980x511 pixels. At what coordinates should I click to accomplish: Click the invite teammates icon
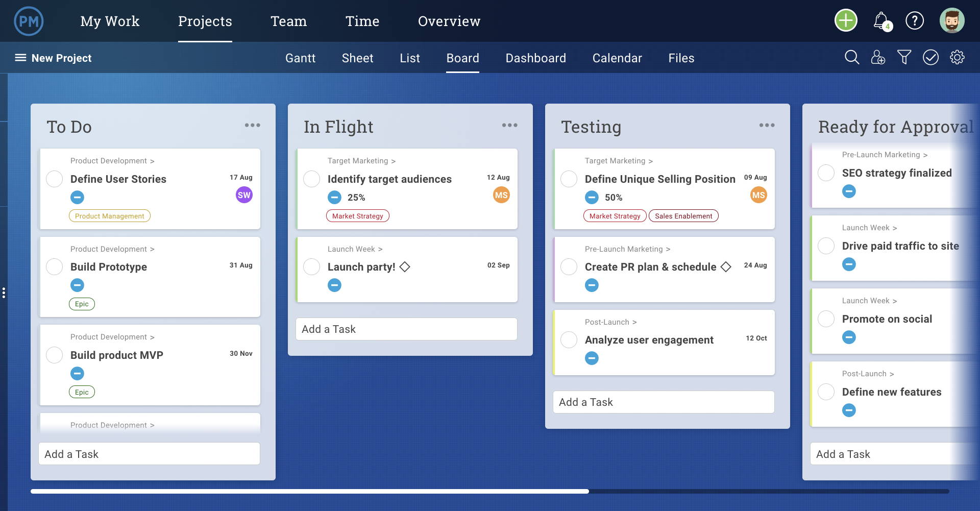(879, 58)
